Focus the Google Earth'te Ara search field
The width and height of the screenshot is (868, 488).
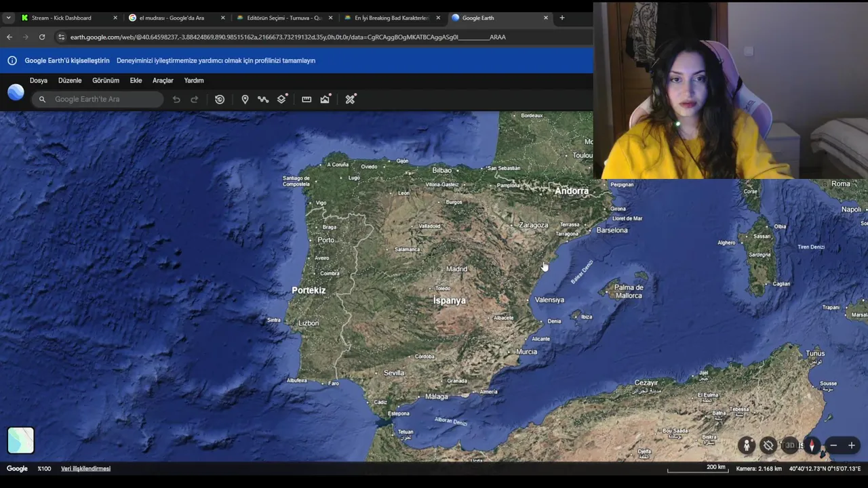coord(98,99)
